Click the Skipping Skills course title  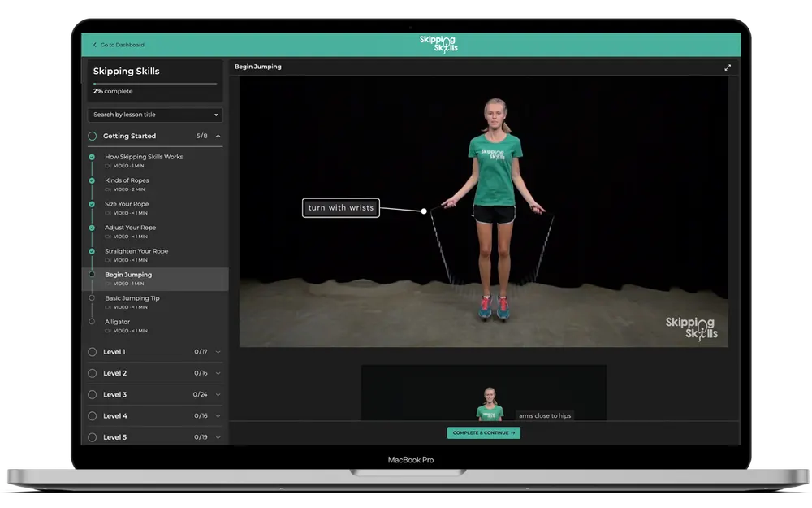click(x=127, y=71)
